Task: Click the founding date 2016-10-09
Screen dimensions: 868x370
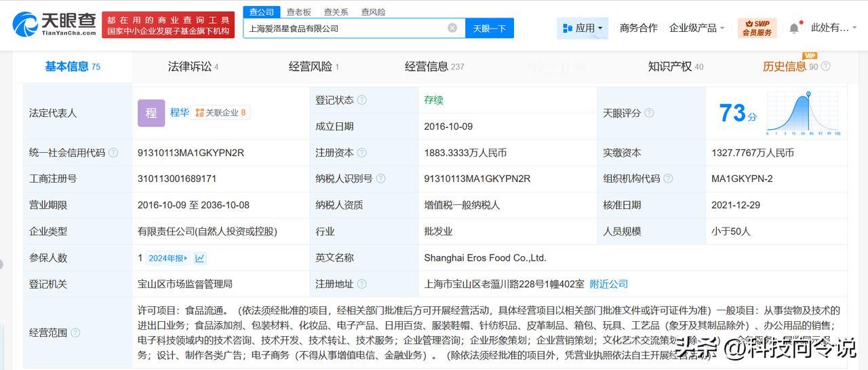Action: [448, 126]
